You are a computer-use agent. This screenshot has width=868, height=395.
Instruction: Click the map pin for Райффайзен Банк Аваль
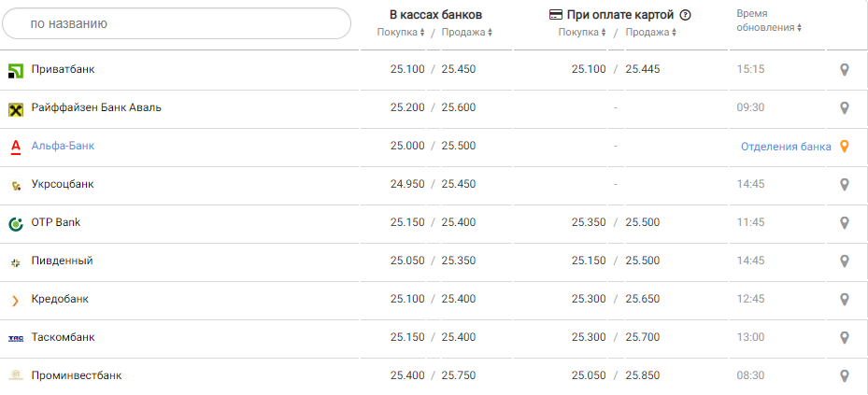click(844, 108)
